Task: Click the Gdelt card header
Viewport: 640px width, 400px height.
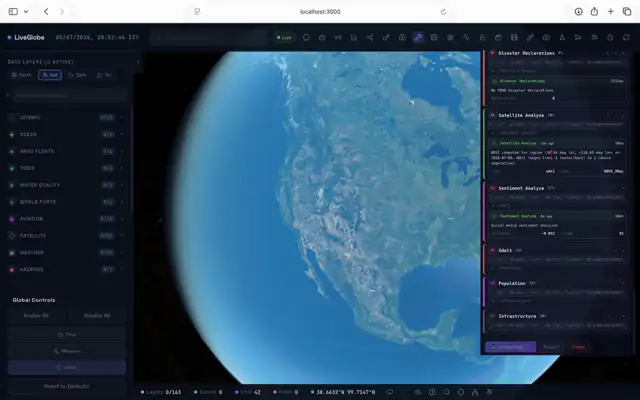Action: (557, 250)
